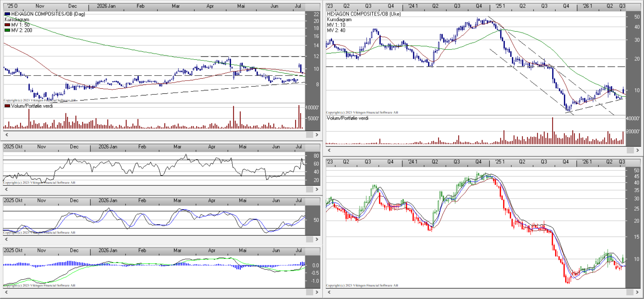Click '26 1 marker on bottom-right chart timeline
The image size is (644, 299).
click(x=587, y=162)
